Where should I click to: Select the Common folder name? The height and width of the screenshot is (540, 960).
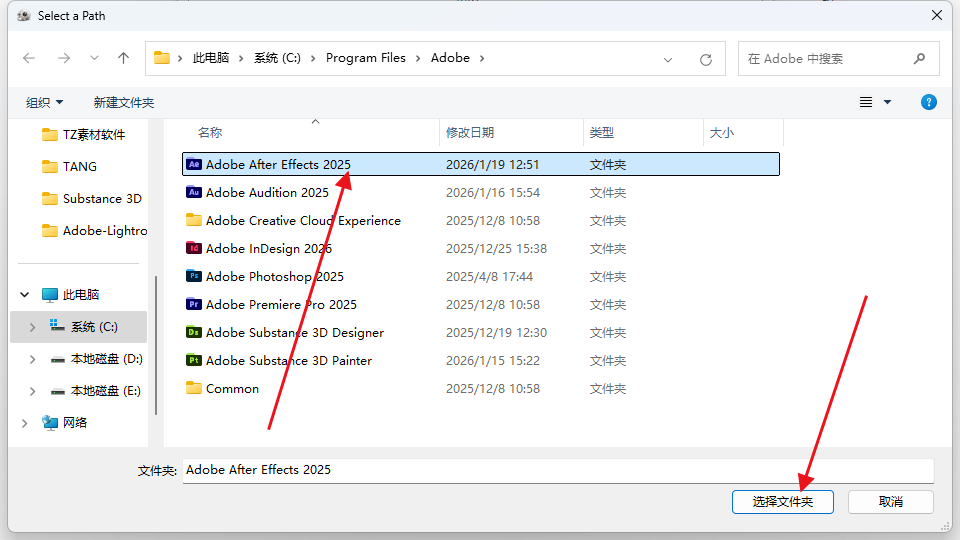[232, 389]
